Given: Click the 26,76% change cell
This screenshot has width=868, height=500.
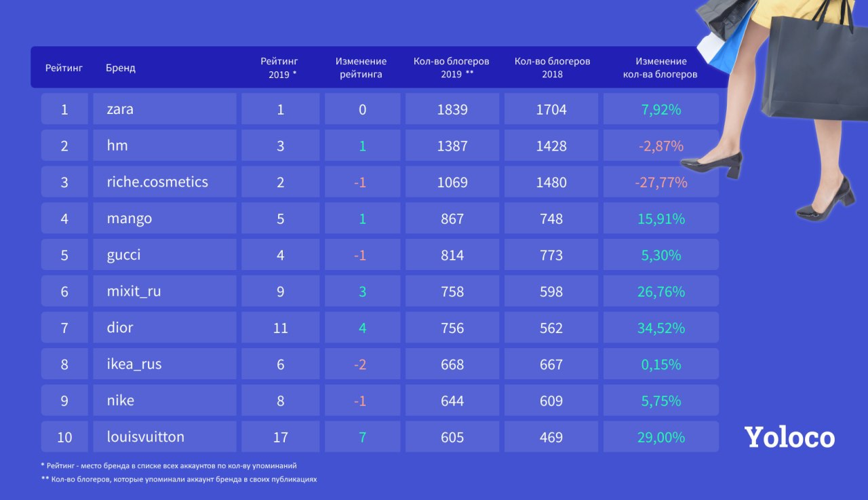Looking at the screenshot, I should (x=661, y=291).
